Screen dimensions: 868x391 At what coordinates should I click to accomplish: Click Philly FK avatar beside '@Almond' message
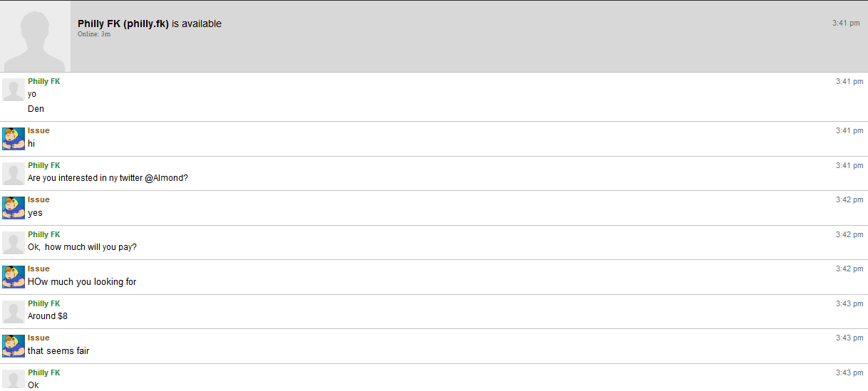(x=14, y=174)
